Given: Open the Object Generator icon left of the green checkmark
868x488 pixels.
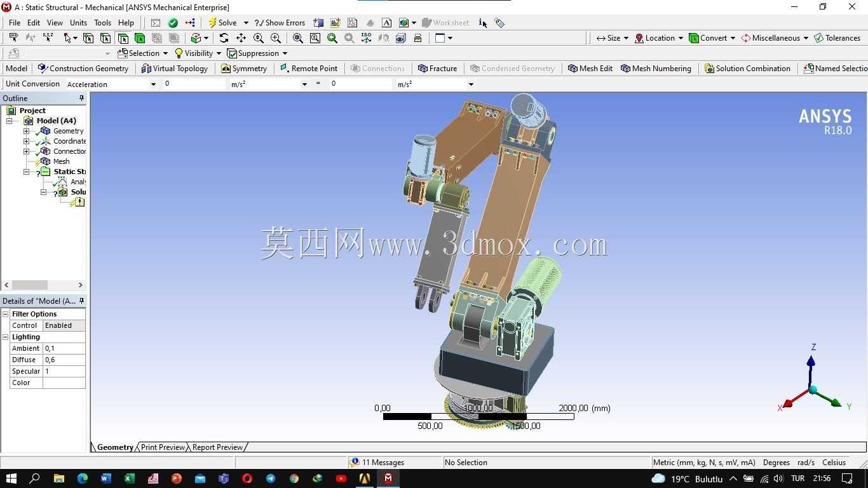Looking at the screenshot, I should tap(156, 23).
